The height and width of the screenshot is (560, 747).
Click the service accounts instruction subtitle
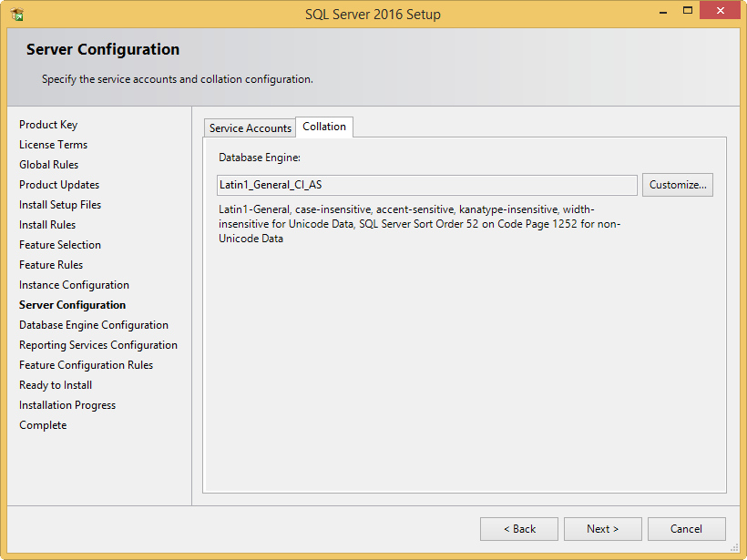[178, 79]
